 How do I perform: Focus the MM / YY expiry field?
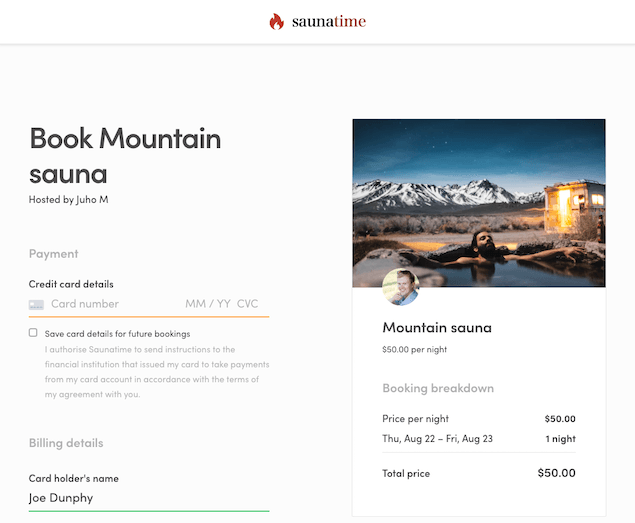tap(208, 304)
